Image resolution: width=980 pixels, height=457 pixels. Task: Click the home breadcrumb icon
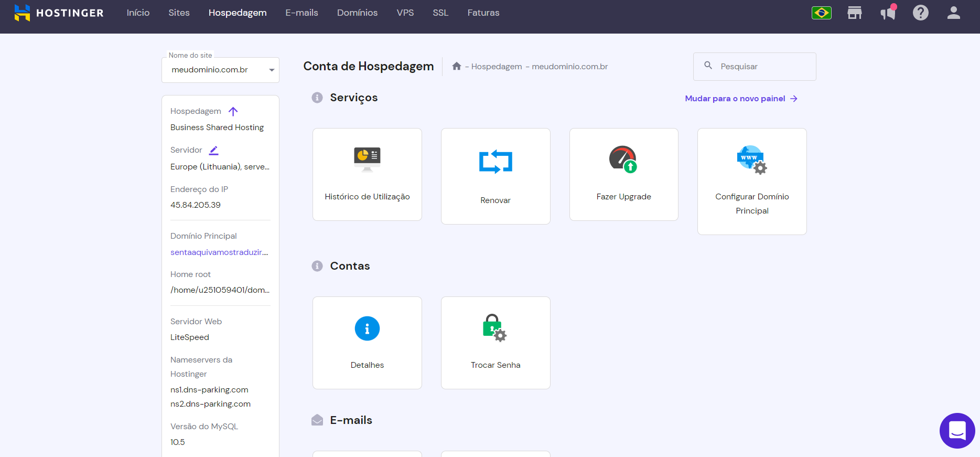pos(457,66)
